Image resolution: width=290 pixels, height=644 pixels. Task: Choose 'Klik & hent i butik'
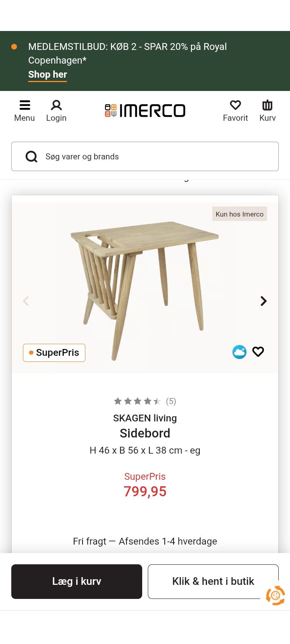point(213,581)
